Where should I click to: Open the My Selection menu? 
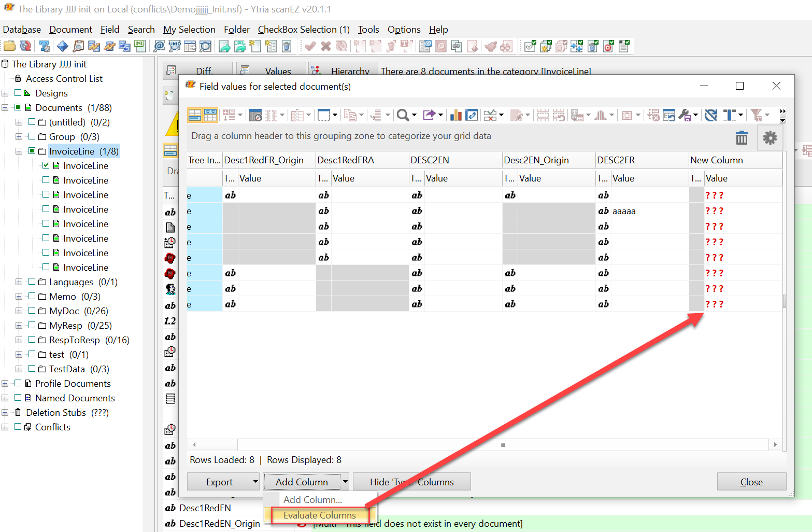(x=189, y=30)
